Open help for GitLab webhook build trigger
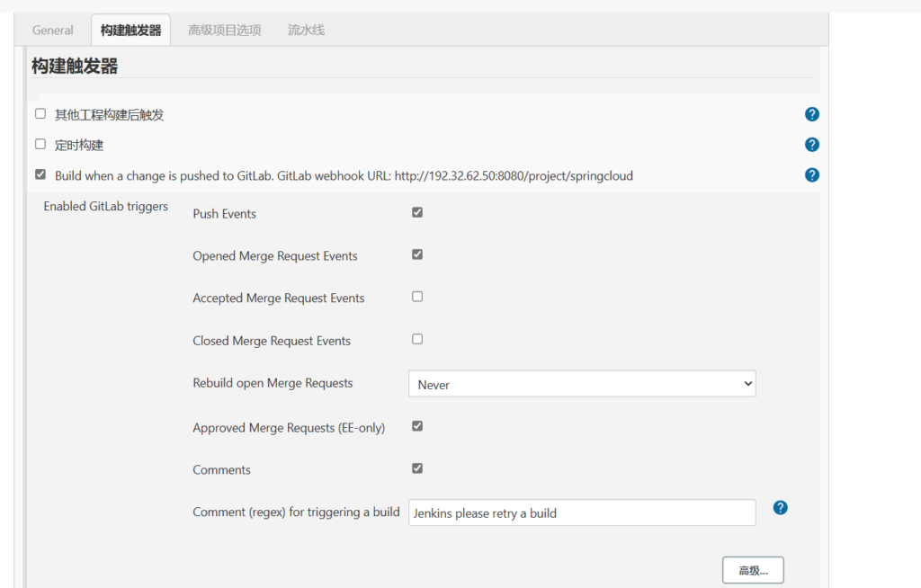The image size is (921, 588). tap(811, 175)
